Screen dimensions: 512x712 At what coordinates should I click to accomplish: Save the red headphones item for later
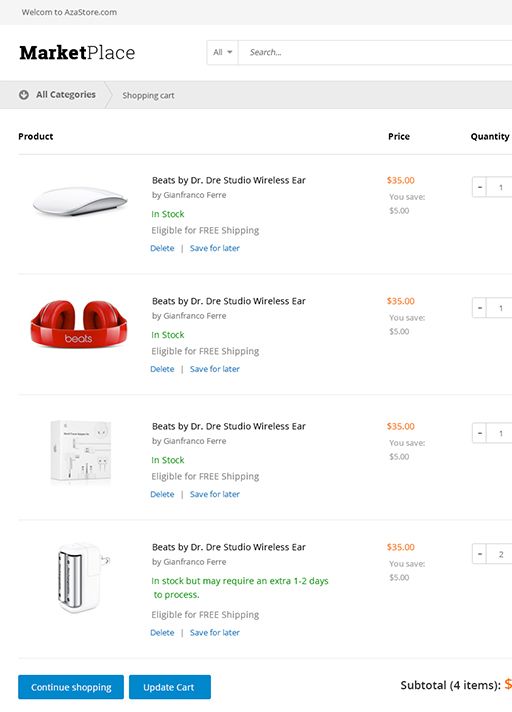(215, 369)
